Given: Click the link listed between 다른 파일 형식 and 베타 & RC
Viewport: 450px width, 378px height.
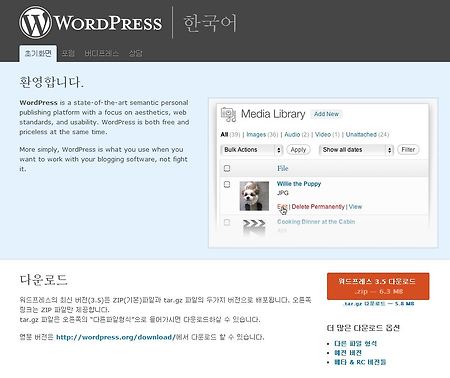Looking at the screenshot, I should [348, 353].
